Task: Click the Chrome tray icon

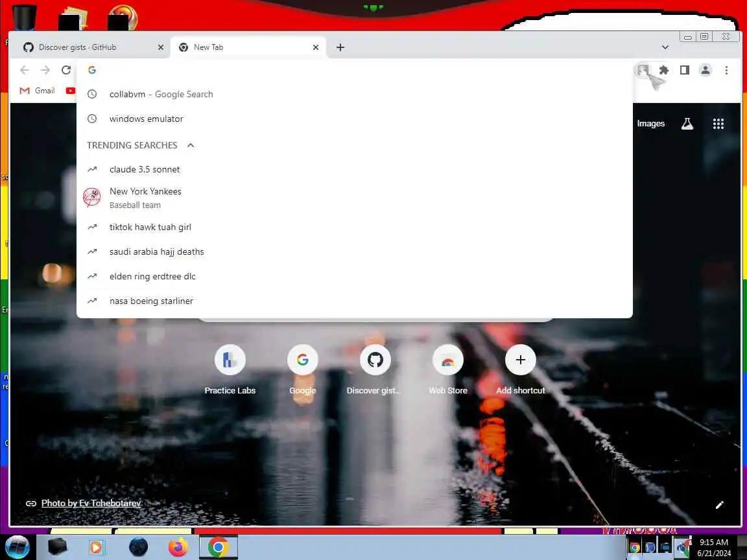Action: click(x=634, y=547)
